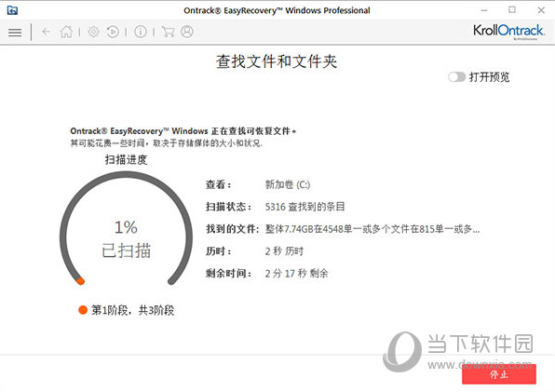Click the KrollOntrack logo
This screenshot has width=555, height=392.
click(x=508, y=32)
